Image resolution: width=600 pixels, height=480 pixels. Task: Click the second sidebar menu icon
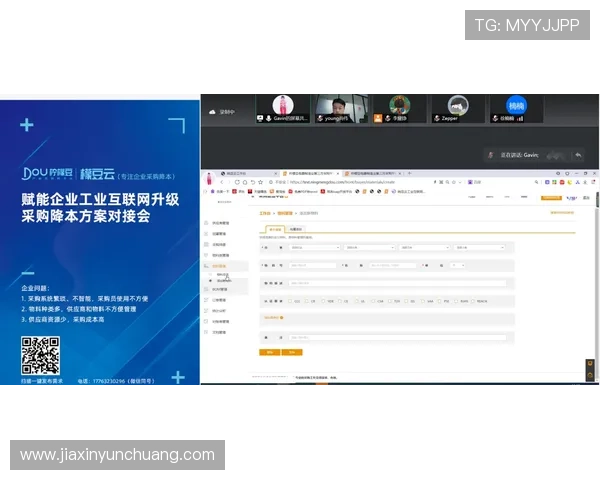click(206, 233)
